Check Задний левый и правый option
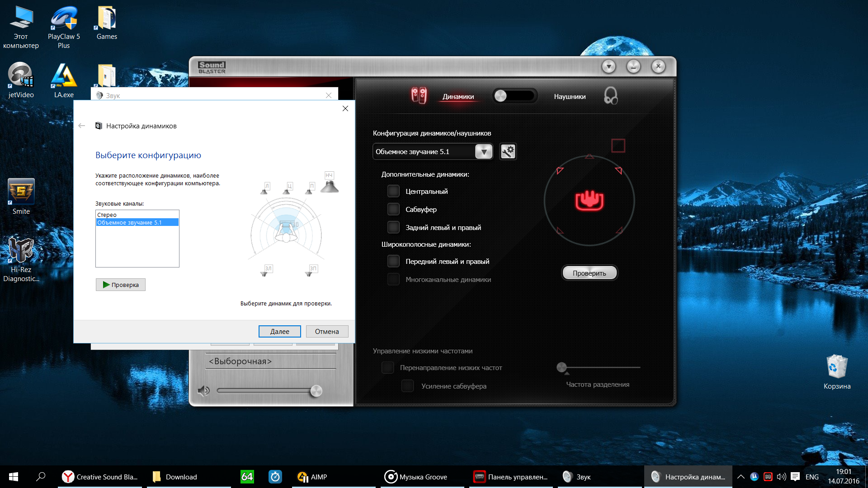 pyautogui.click(x=393, y=227)
